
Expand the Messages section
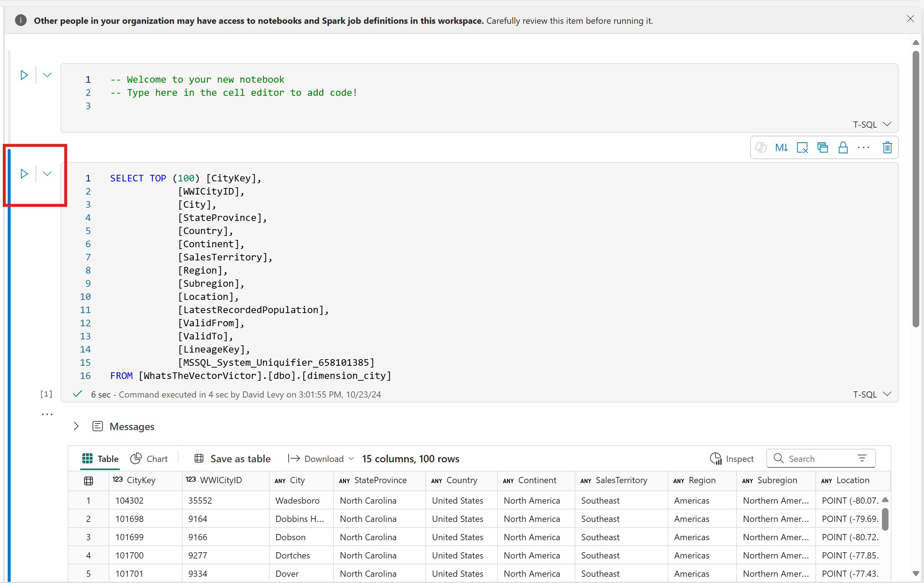pos(76,426)
